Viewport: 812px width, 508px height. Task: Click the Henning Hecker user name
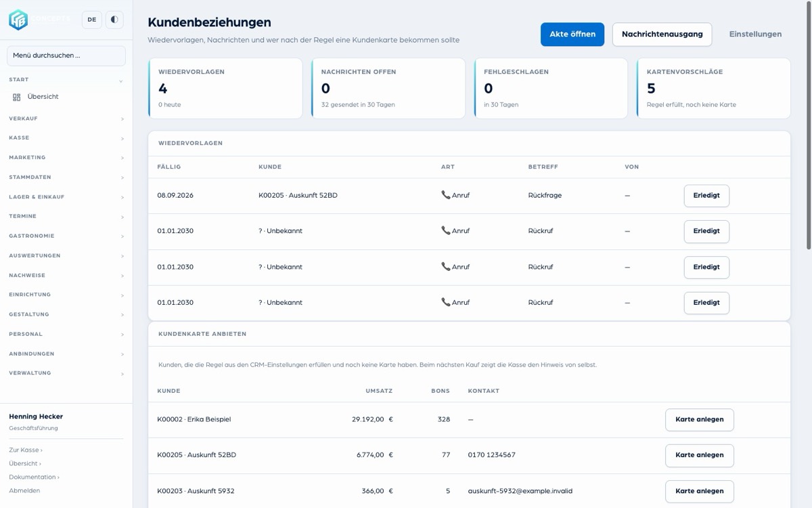click(36, 417)
